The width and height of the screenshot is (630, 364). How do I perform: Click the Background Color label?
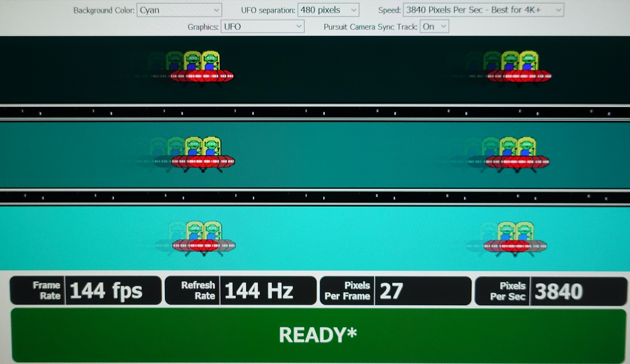click(103, 10)
